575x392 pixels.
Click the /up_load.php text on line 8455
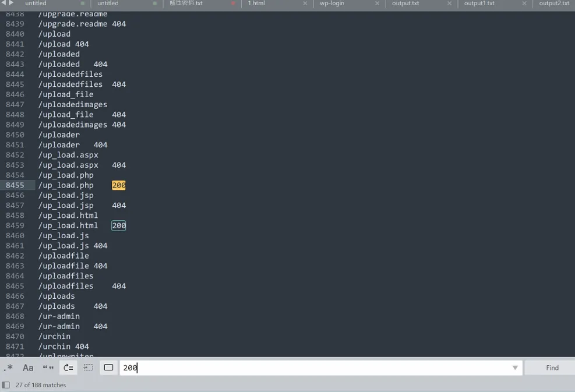pyautogui.click(x=66, y=185)
